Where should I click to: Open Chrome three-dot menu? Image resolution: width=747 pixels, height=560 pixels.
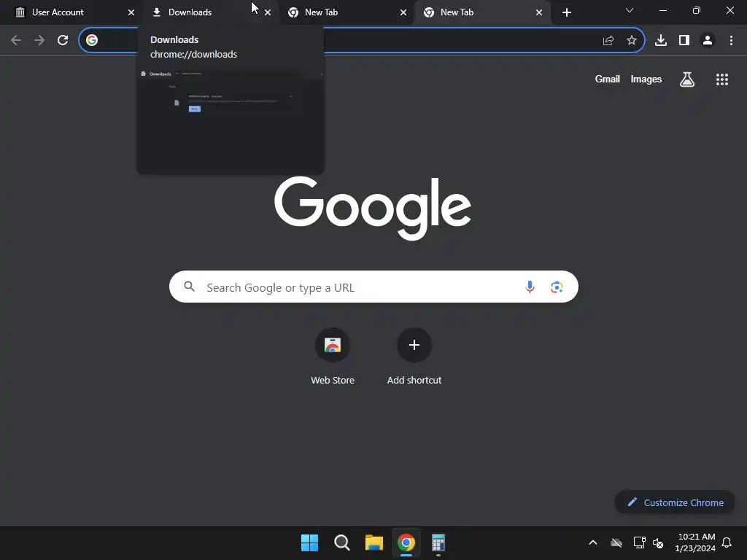731,41
